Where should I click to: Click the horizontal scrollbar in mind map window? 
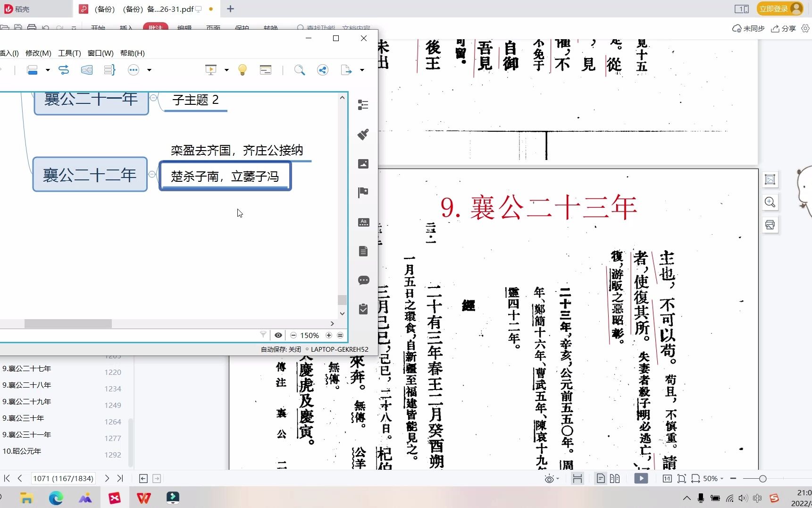[x=68, y=323]
